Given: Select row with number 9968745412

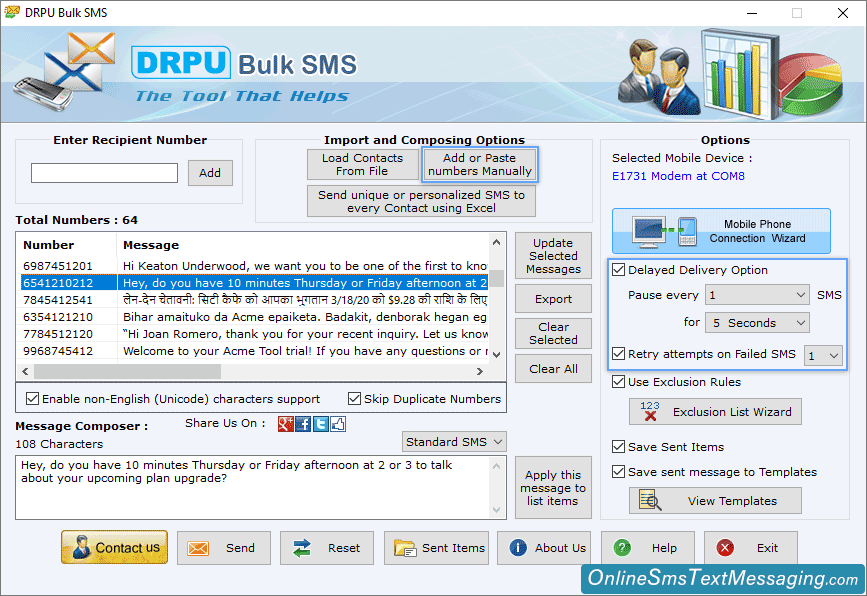Looking at the screenshot, I should click(x=255, y=351).
